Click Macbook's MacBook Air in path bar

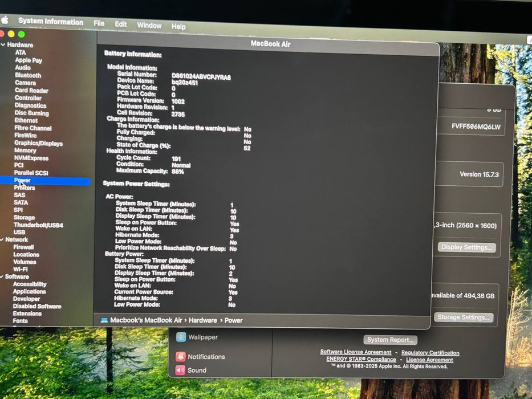[x=146, y=320]
